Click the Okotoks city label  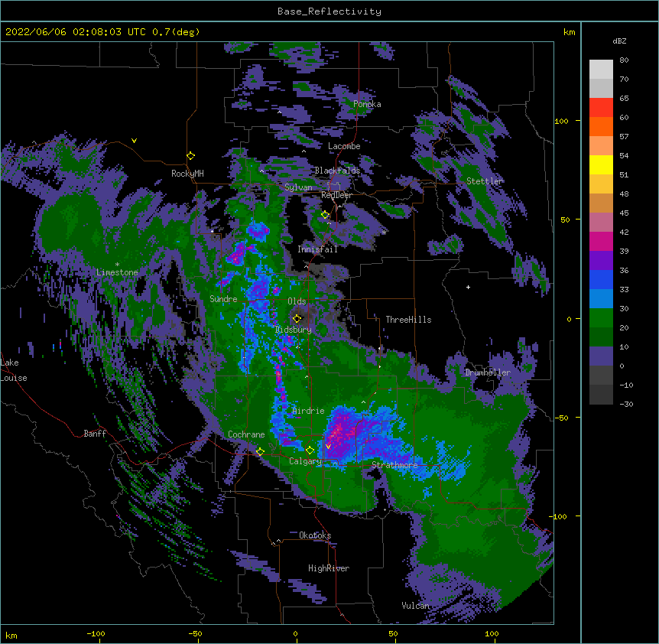(x=315, y=535)
